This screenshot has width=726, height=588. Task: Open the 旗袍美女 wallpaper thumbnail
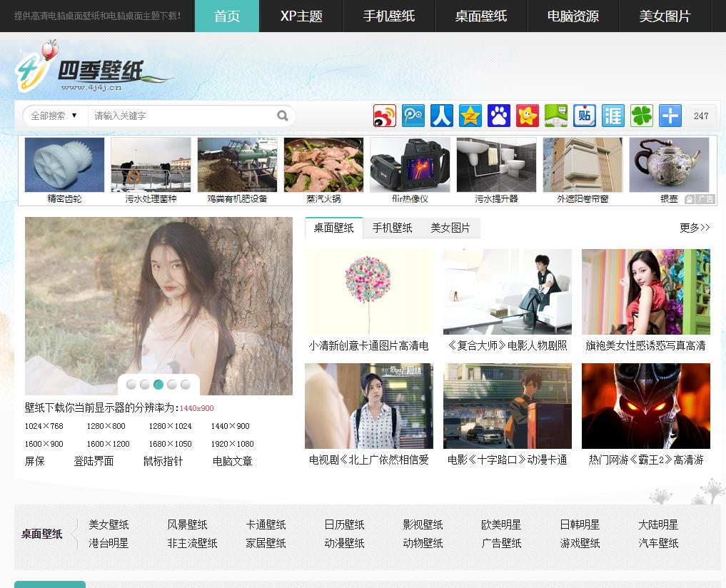(646, 292)
